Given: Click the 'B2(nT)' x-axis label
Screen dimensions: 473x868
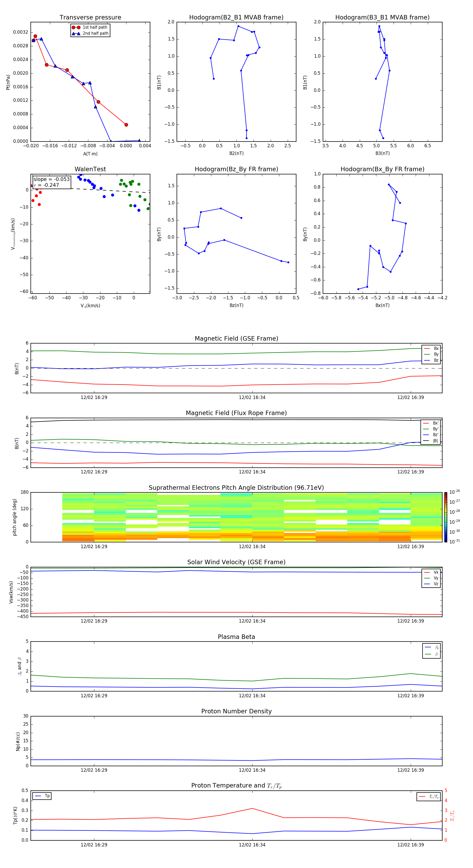Looking at the screenshot, I should [236, 153].
